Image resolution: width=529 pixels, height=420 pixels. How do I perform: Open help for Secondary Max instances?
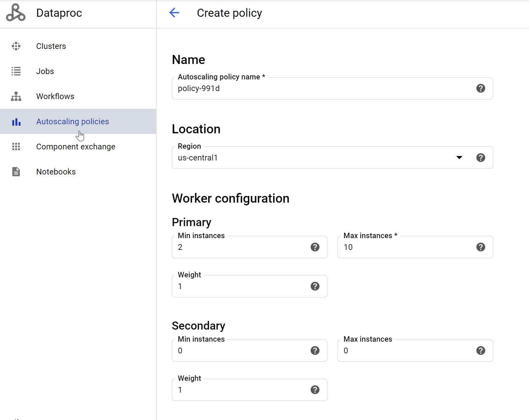click(481, 351)
